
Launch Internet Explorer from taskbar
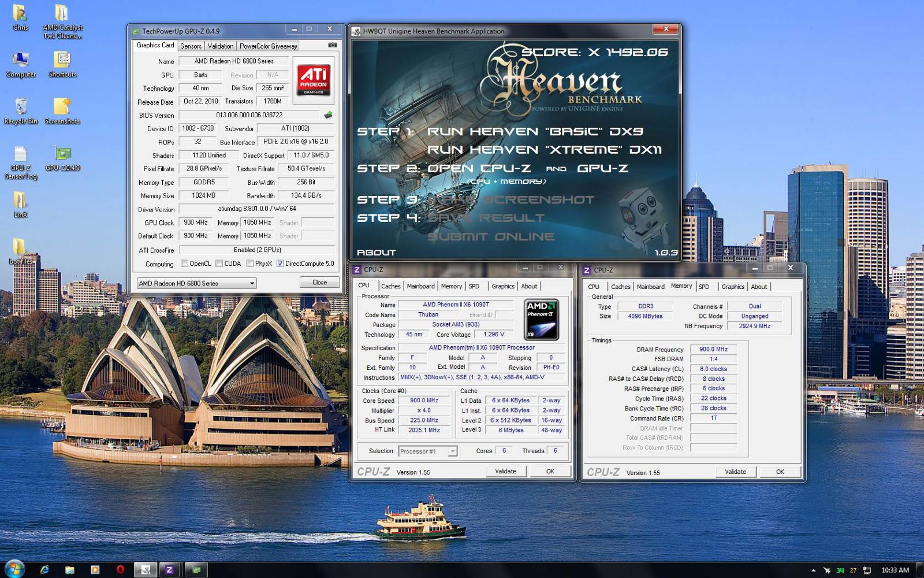(44, 570)
